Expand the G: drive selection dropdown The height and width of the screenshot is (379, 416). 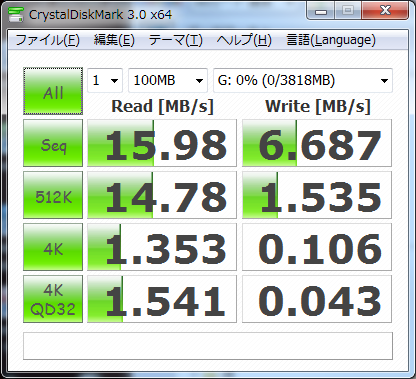[x=303, y=80]
